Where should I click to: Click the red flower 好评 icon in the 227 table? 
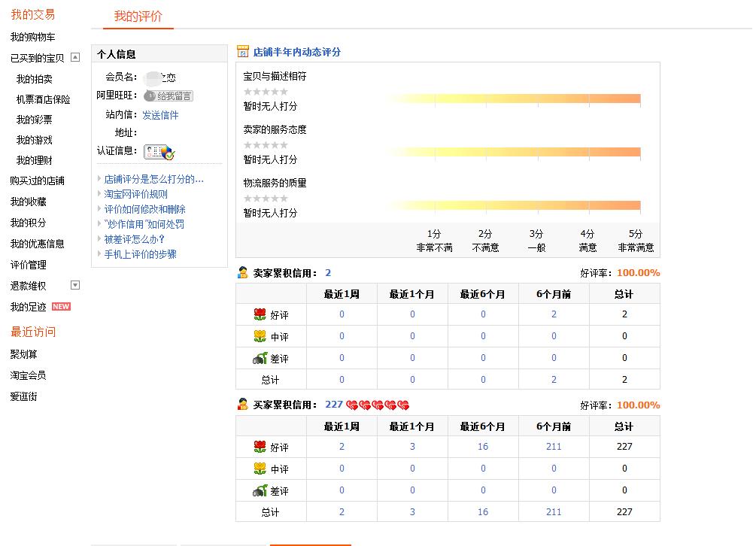point(260,447)
